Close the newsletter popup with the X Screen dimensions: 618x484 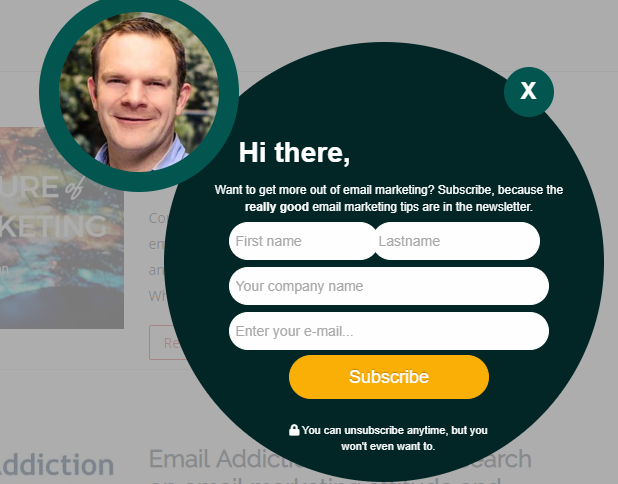tap(529, 92)
